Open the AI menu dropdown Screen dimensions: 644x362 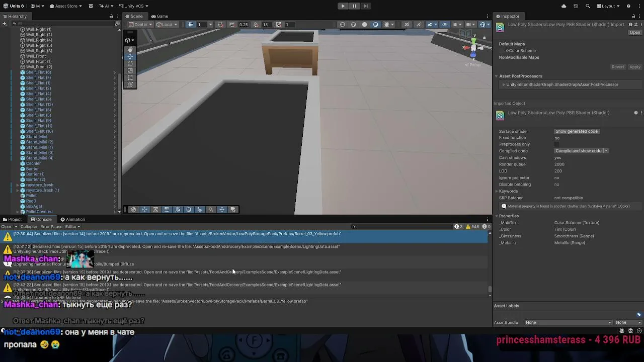[x=106, y=6]
